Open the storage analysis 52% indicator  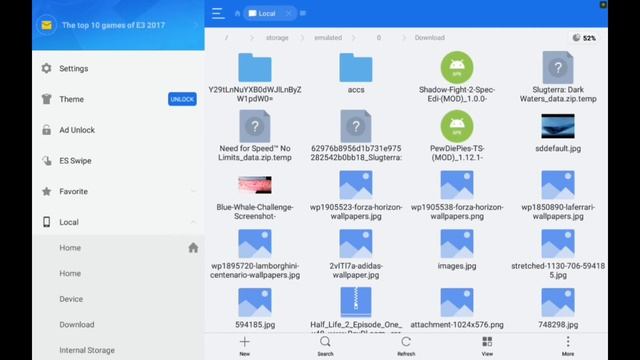point(584,38)
